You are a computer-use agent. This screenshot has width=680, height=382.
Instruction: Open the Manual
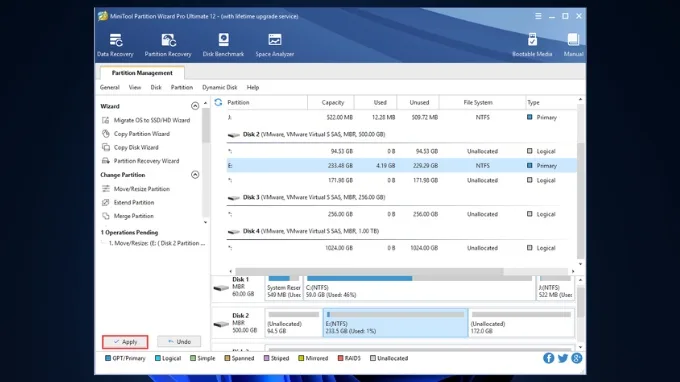(573, 45)
